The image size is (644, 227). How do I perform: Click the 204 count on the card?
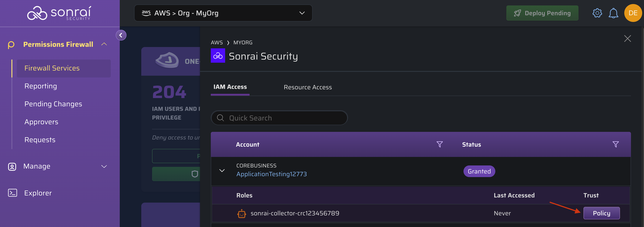coord(169,92)
